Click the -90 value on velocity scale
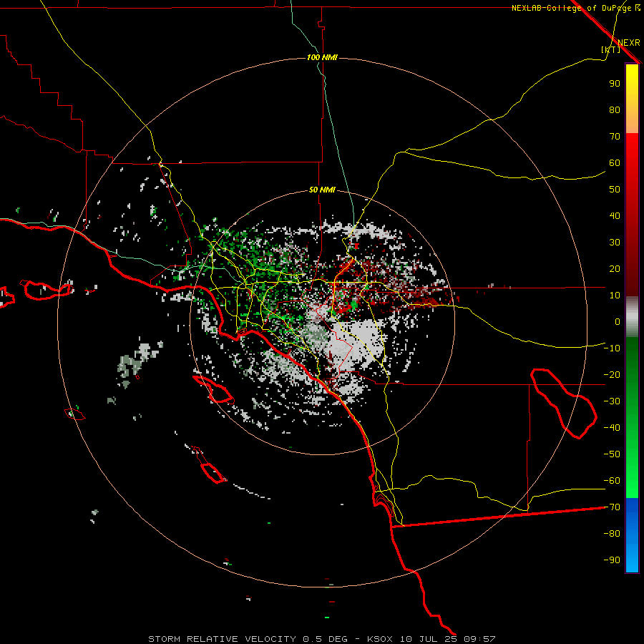The width and height of the screenshot is (644, 644). [x=612, y=560]
